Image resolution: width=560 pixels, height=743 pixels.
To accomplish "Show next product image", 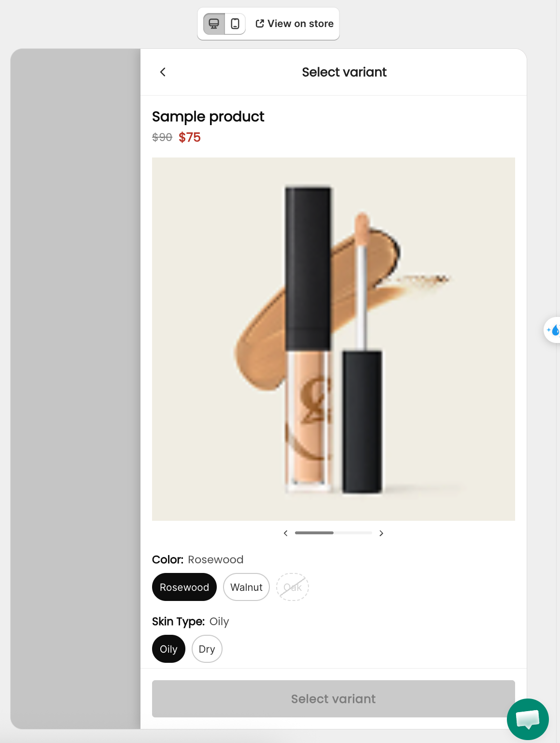I will 381,533.
